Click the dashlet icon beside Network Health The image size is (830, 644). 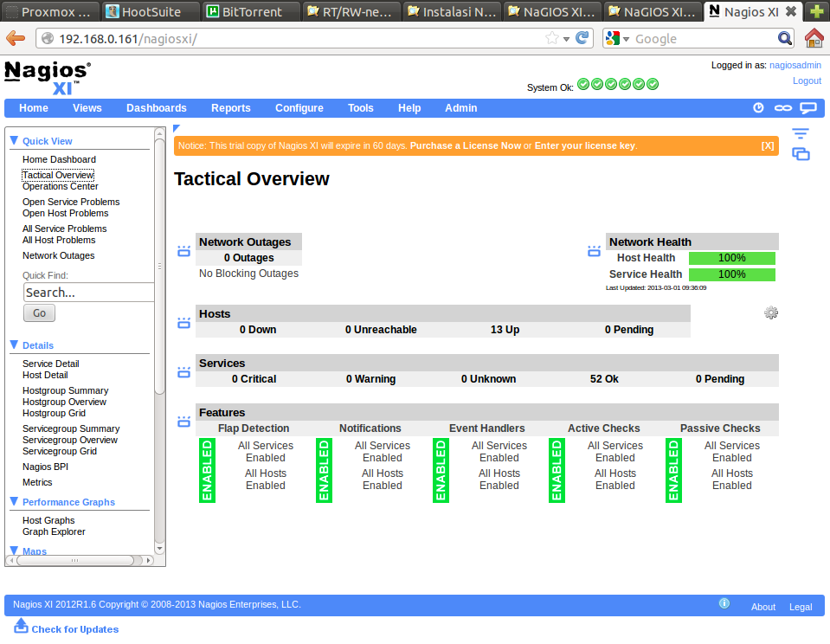(x=594, y=251)
